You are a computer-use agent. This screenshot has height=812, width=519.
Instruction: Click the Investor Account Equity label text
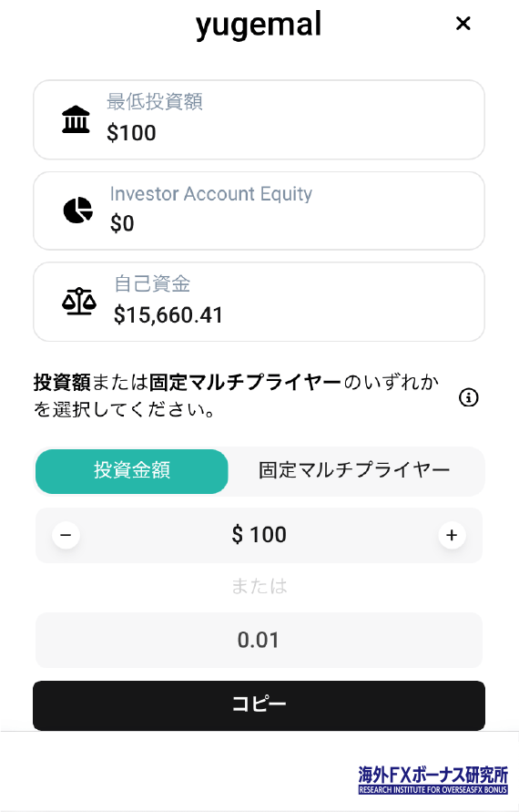211,194
